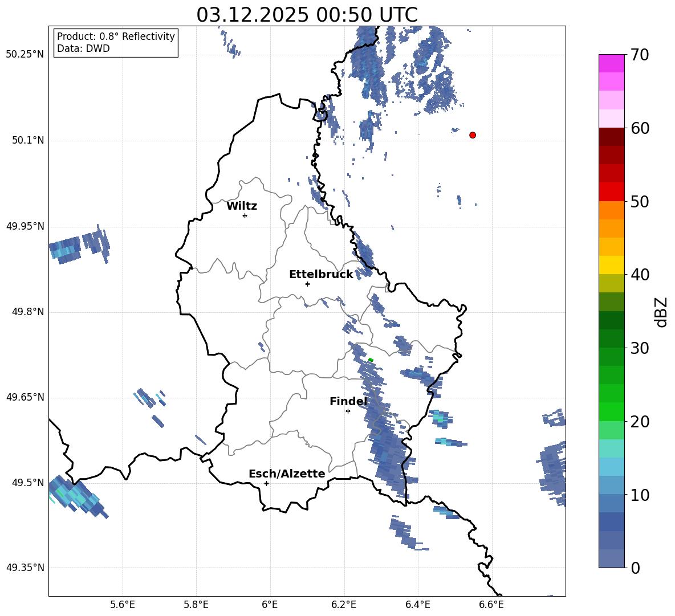Click the 'Data: DWD' text
Image resolution: width=675 pixels, height=616 pixels.
coord(83,48)
